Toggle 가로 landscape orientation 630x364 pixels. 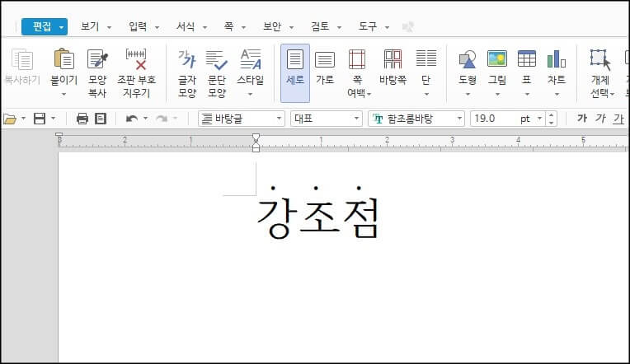(x=325, y=68)
